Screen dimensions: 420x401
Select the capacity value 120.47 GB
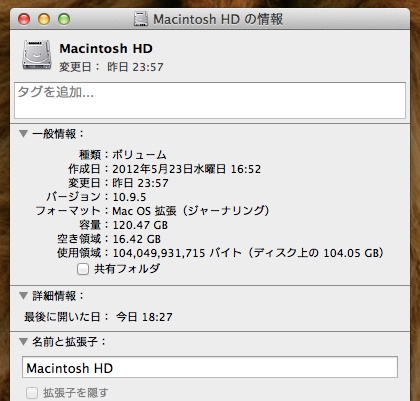(140, 225)
